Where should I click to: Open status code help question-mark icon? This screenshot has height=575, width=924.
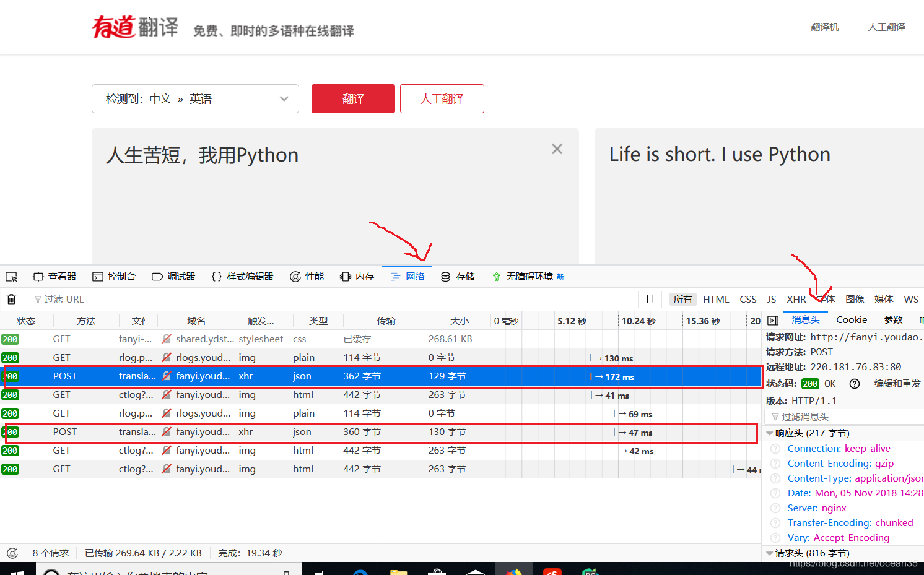pos(855,384)
